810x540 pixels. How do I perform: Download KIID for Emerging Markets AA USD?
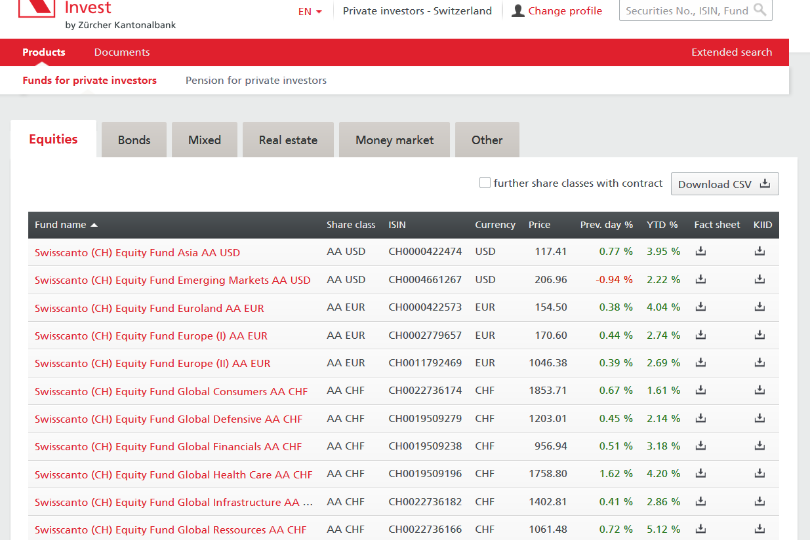[x=759, y=279]
